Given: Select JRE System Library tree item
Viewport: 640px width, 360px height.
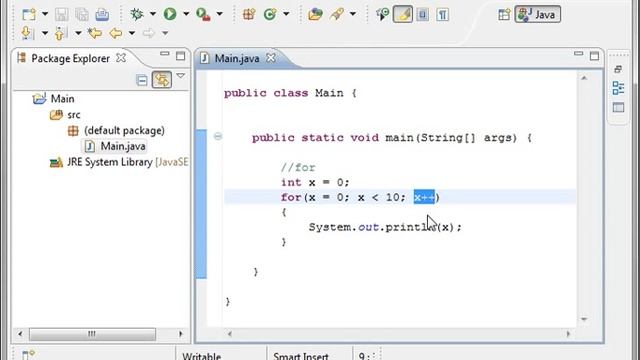Looking at the screenshot, I should point(119,162).
